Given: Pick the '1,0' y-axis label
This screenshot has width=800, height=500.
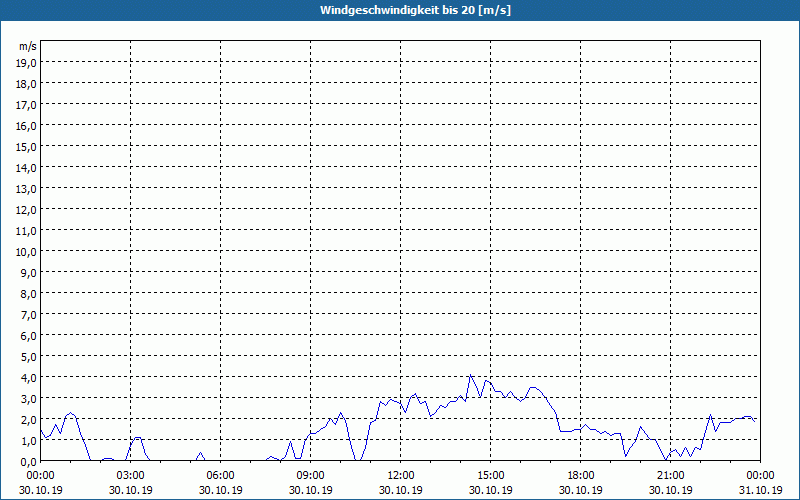Looking at the screenshot, I should coord(29,441).
